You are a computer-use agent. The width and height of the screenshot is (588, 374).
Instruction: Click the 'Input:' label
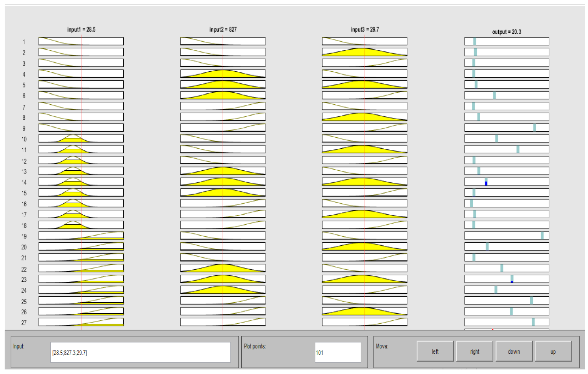pos(19,346)
